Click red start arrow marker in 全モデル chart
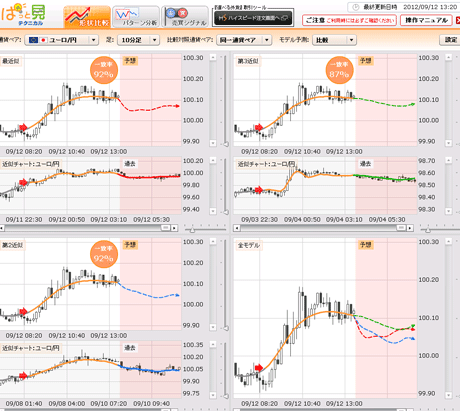The height and width of the screenshot is (411, 460). [259, 368]
